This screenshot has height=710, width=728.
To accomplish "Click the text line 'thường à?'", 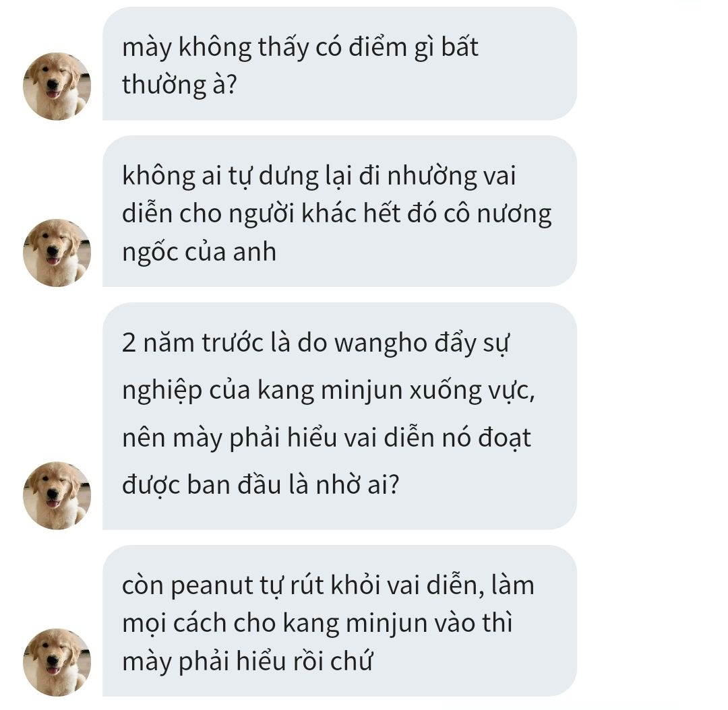I will (x=180, y=86).
